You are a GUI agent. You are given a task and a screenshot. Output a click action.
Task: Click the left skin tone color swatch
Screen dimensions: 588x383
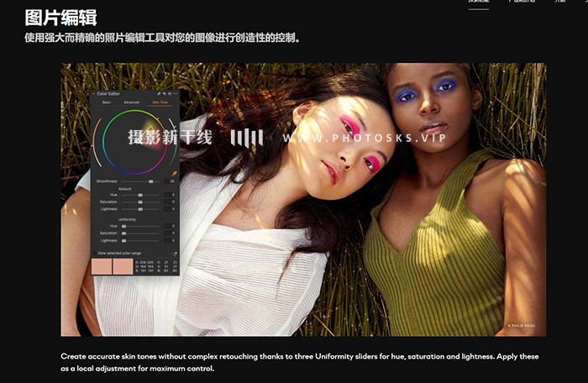pyautogui.click(x=102, y=266)
